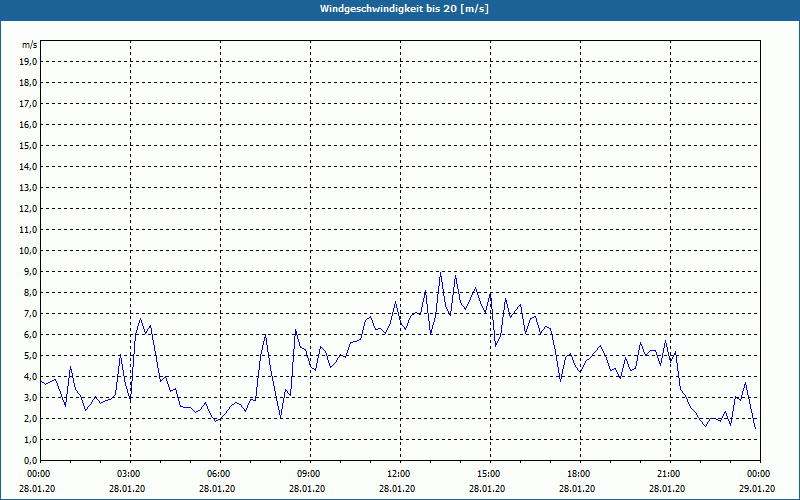The width and height of the screenshot is (800, 500).
Task: Click the '03:00' time label
Action: [x=131, y=474]
